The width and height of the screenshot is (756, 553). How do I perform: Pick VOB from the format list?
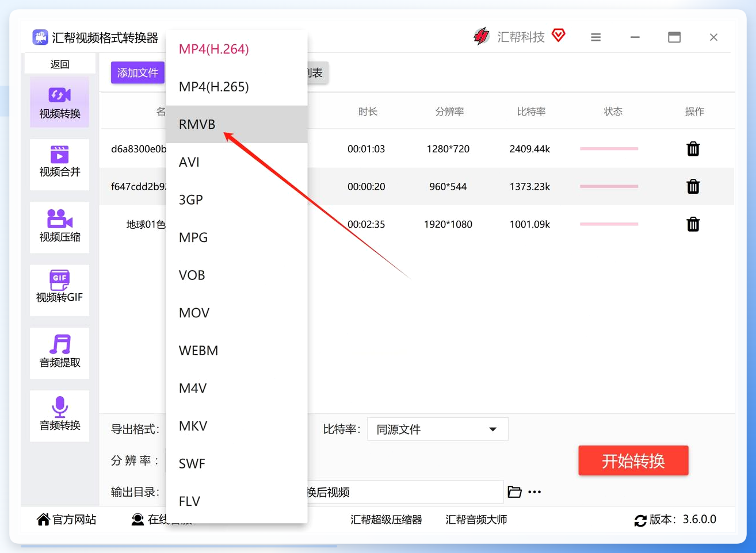click(237, 275)
